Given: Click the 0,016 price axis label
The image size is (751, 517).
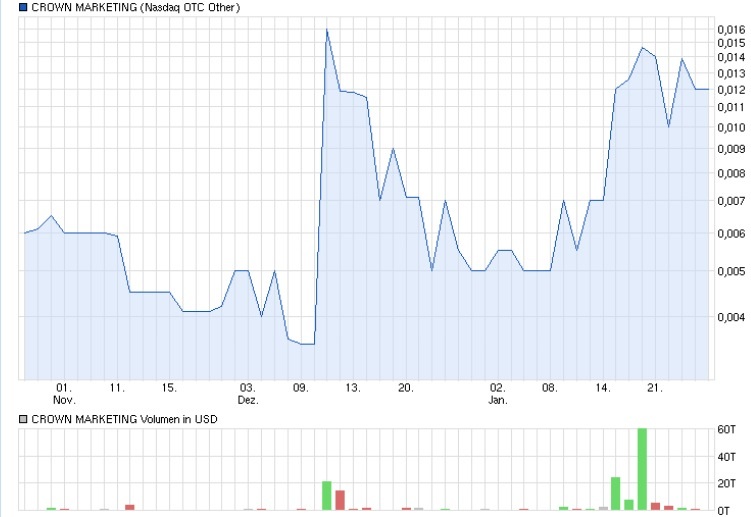Looking at the screenshot, I should 731,29.
